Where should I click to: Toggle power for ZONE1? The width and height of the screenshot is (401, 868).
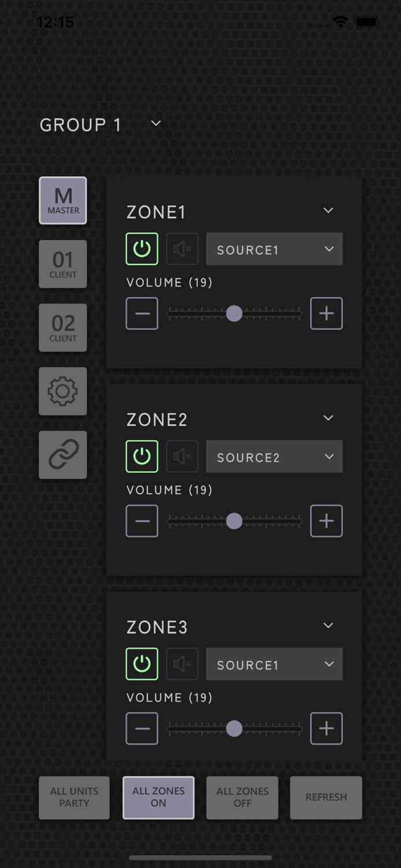[x=142, y=249]
